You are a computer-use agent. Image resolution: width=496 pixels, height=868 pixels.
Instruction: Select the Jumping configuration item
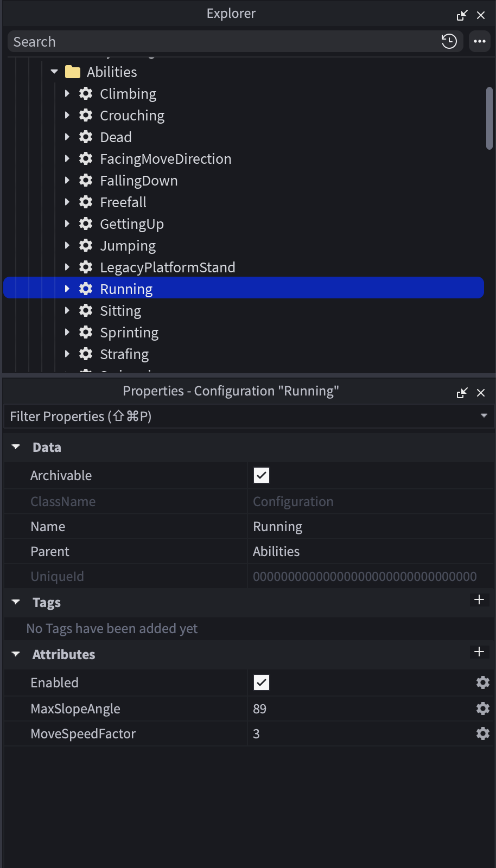coord(128,246)
